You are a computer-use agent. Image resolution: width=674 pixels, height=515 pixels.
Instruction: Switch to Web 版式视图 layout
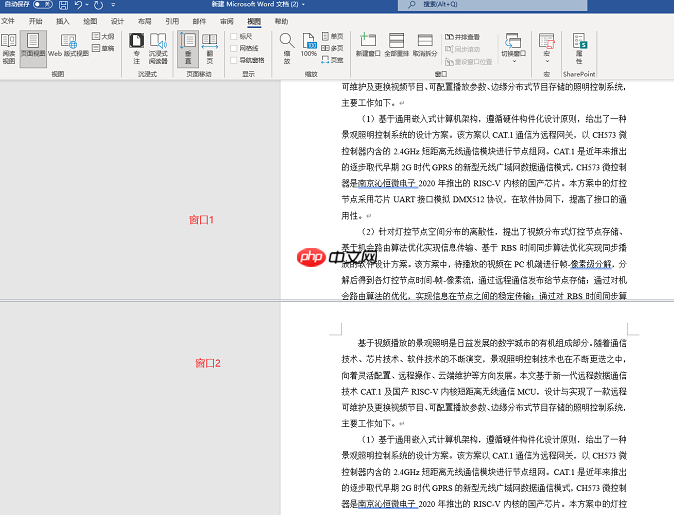pos(68,45)
